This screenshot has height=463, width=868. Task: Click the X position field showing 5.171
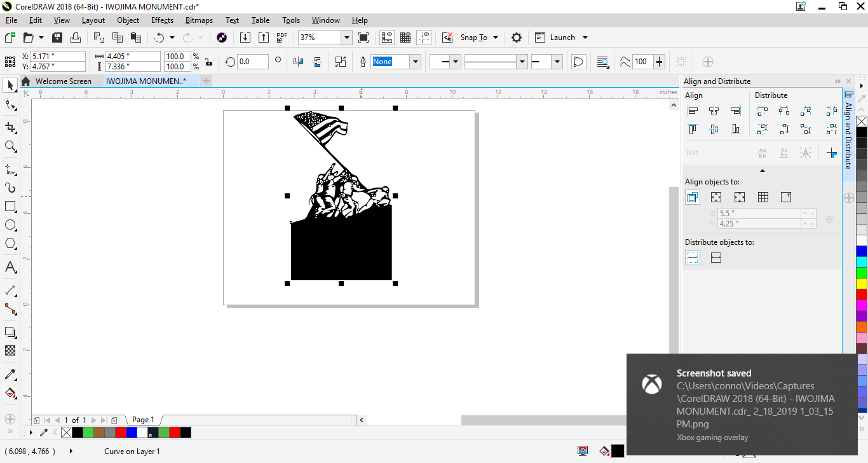[58, 57]
